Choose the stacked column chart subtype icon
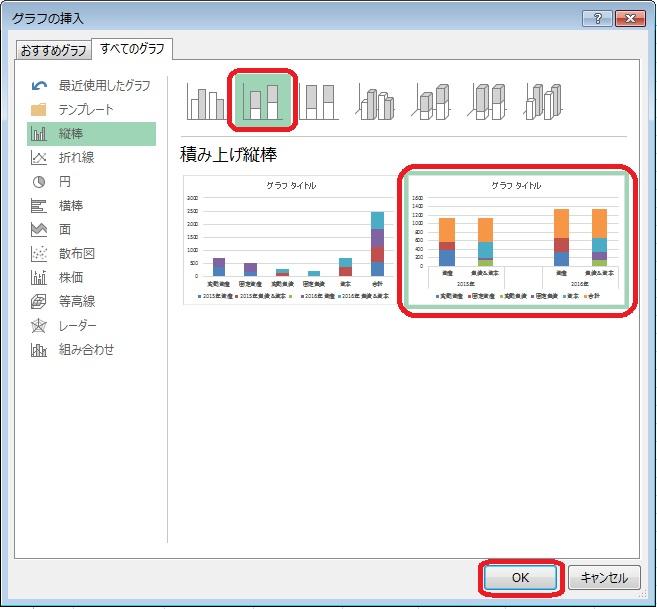The width and height of the screenshot is (657, 609). point(263,102)
